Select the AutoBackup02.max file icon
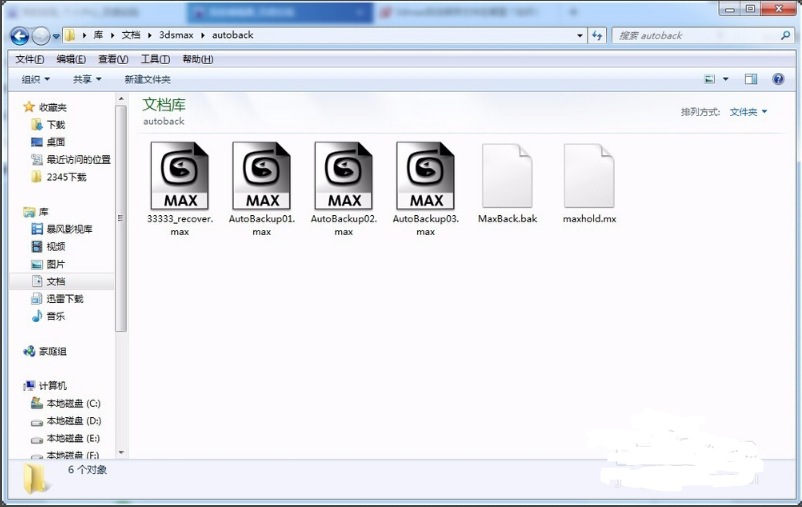The image size is (802, 507). [343, 175]
